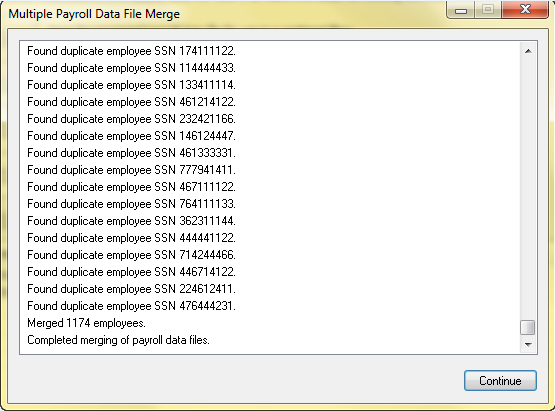
Task: Select the line with SSN 444441122
Action: (131, 238)
